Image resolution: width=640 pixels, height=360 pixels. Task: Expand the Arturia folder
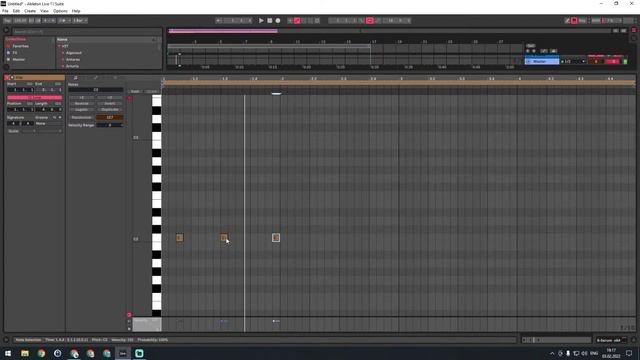coord(63,66)
